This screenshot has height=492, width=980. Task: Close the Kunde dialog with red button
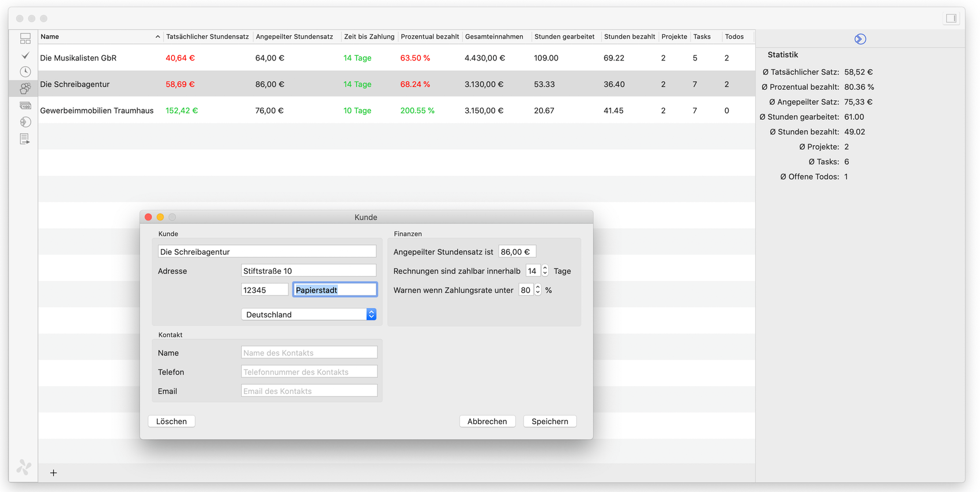click(148, 217)
